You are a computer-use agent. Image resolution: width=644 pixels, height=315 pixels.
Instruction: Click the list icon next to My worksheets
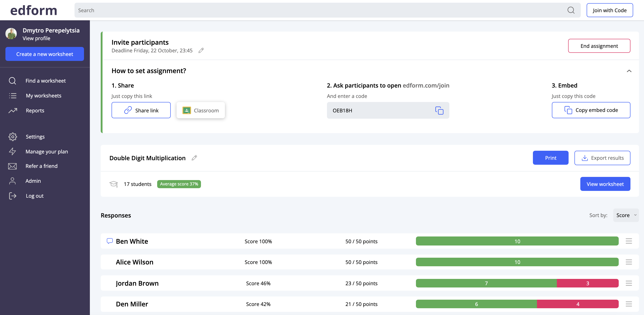click(x=12, y=96)
